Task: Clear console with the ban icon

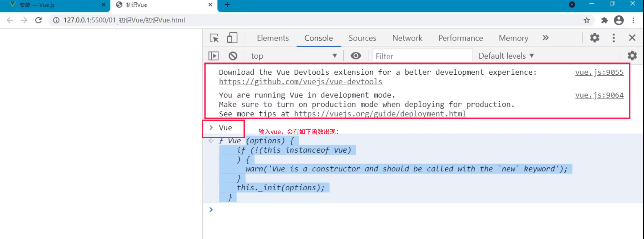Action: click(x=233, y=56)
